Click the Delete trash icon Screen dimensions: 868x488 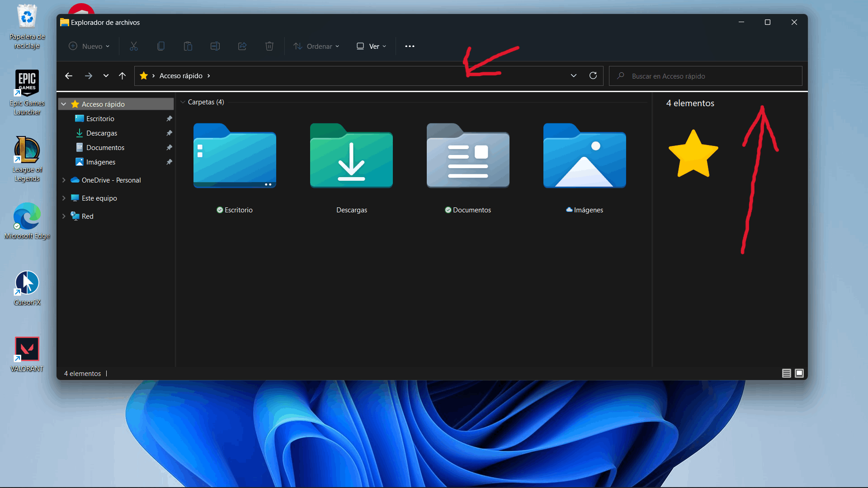pyautogui.click(x=269, y=46)
